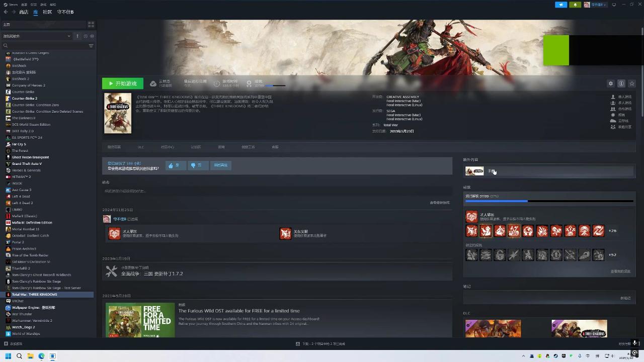644x362 pixels.
Task: Go back with left arrow
Action: [6, 12]
